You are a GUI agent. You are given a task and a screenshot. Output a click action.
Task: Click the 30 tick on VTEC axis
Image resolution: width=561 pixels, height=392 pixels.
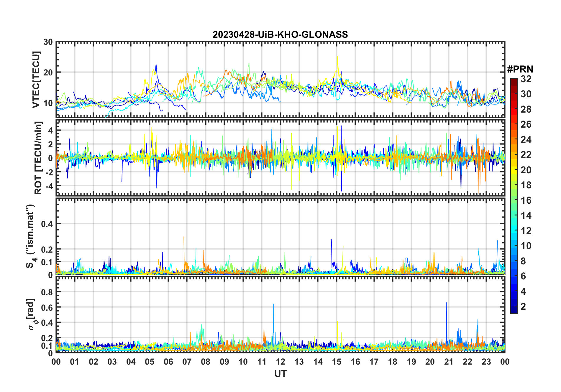[48, 42]
